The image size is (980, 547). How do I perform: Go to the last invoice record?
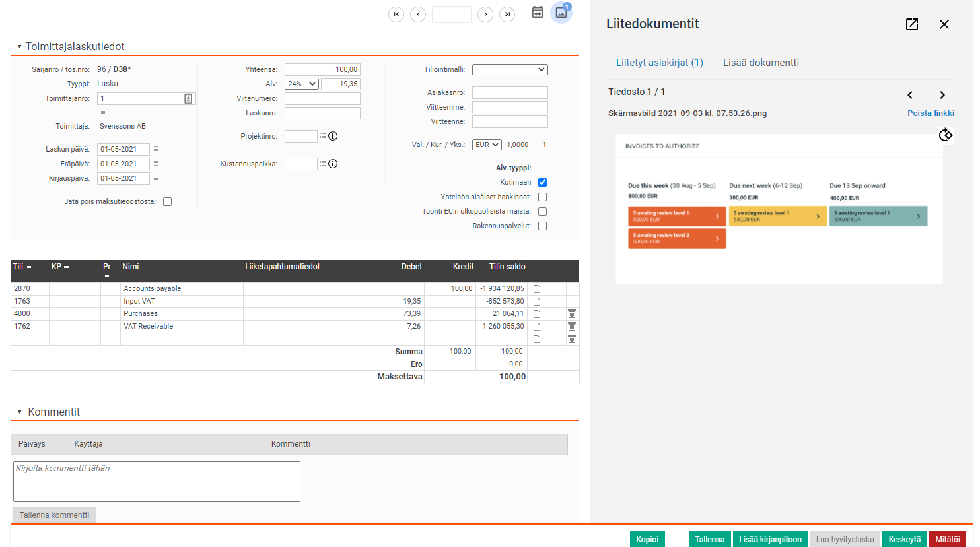[x=507, y=15]
